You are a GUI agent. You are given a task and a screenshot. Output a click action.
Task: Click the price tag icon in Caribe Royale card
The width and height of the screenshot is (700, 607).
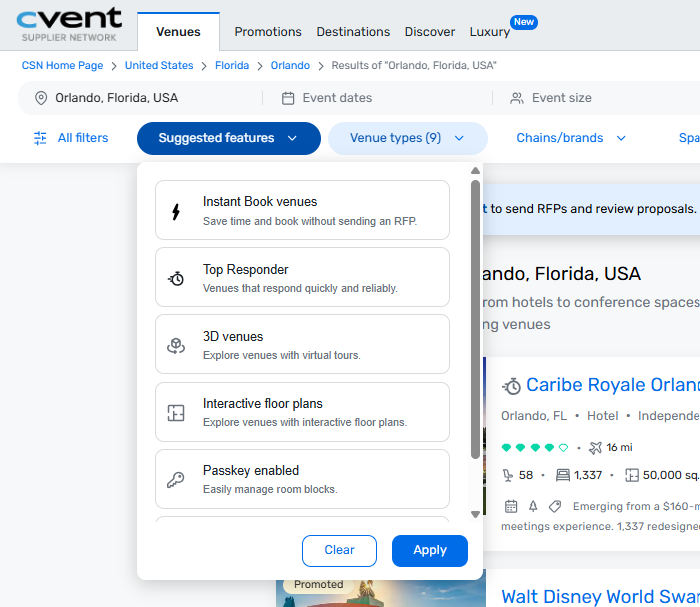pyautogui.click(x=555, y=507)
